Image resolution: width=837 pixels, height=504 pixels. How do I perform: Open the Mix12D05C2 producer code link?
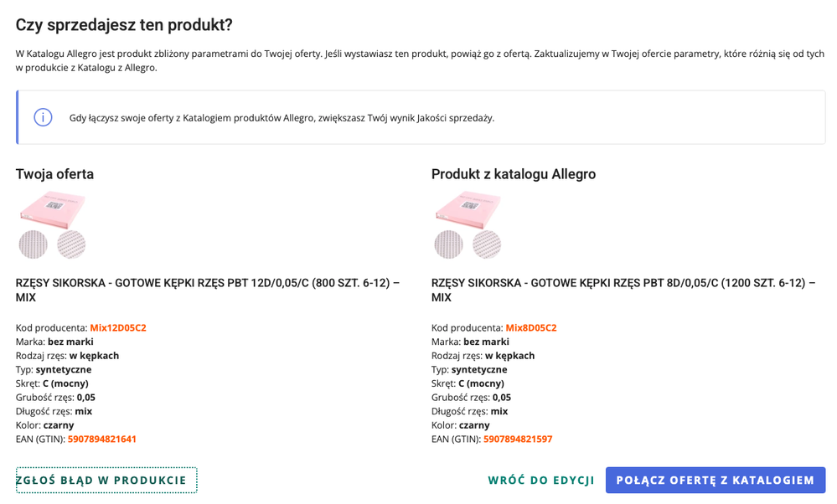pos(120,327)
